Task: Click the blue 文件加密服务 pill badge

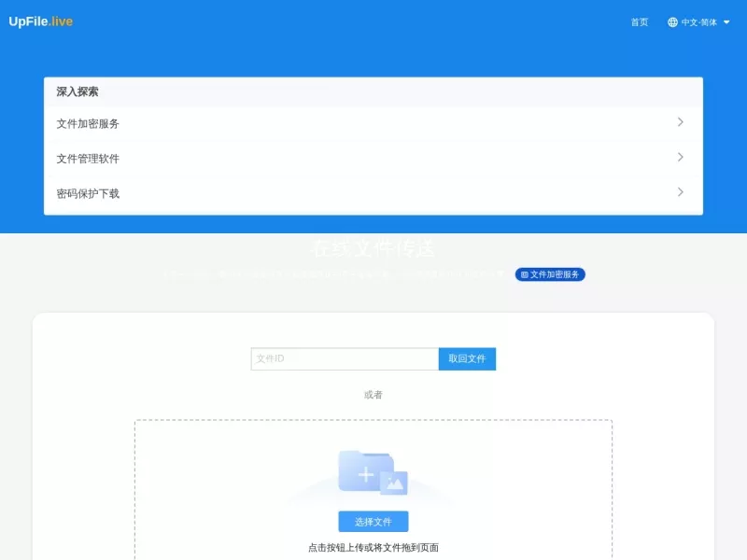Action: 550,274
